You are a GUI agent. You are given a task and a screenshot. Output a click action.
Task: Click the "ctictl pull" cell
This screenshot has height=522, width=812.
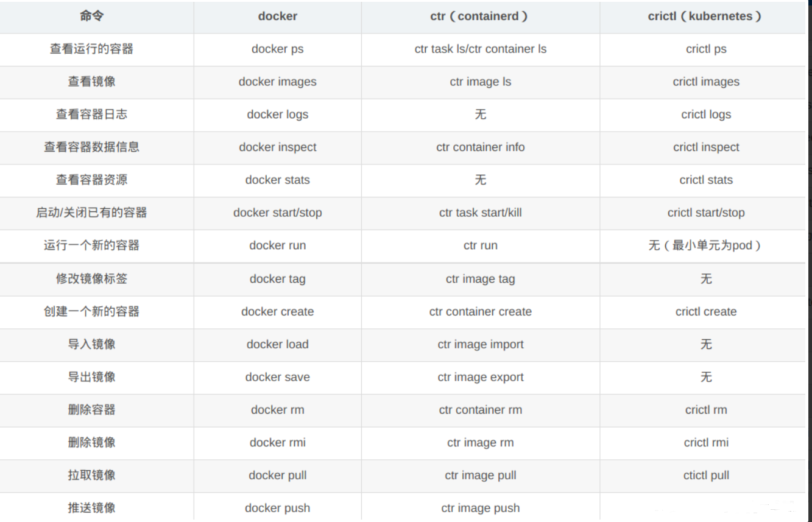(x=706, y=476)
